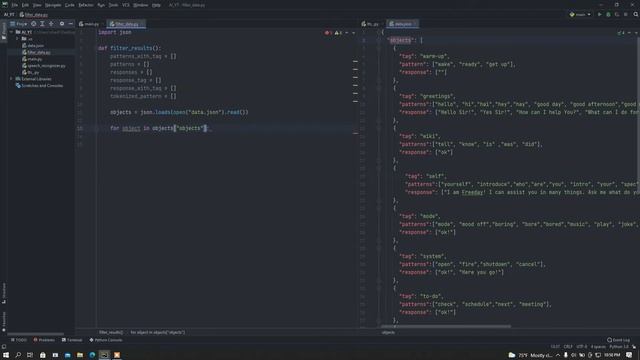Open Problems tool window

(44, 340)
